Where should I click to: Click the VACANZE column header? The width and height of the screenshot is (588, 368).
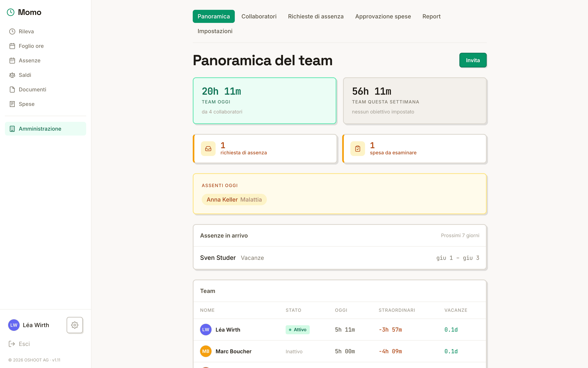pos(455,310)
